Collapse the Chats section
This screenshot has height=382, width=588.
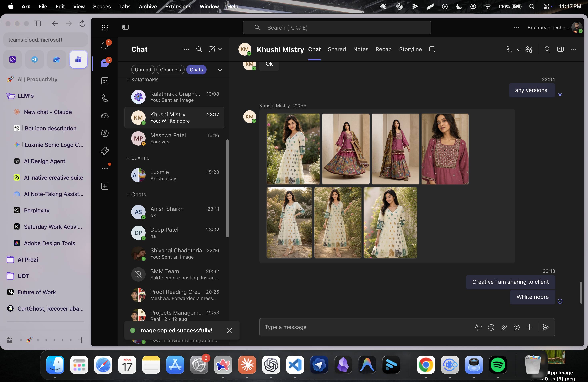pos(128,195)
